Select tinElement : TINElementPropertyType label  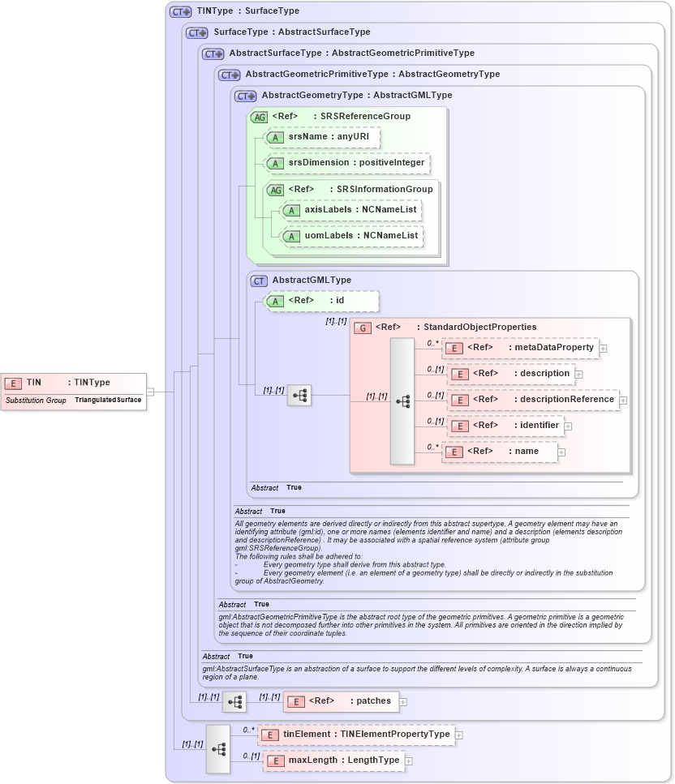(x=366, y=734)
